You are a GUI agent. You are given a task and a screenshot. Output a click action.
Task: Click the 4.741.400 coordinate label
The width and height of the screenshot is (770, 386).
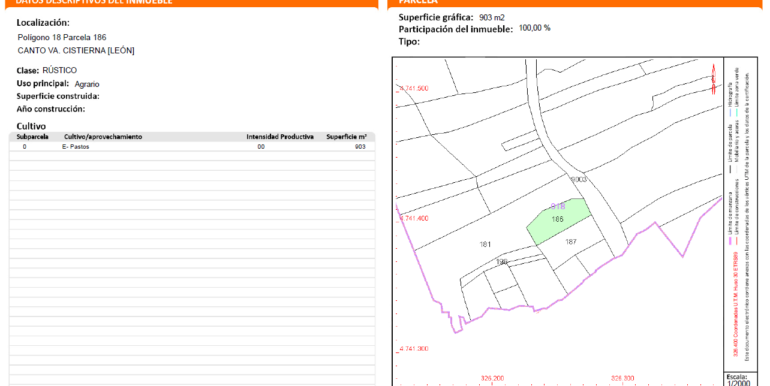414,218
